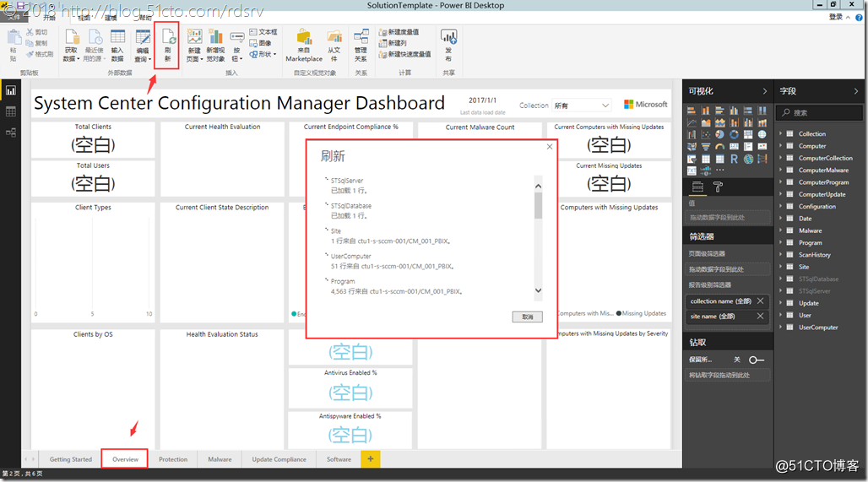Click up arrow of Refresh dialog scrollbar
The image size is (868, 482).
pos(538,187)
